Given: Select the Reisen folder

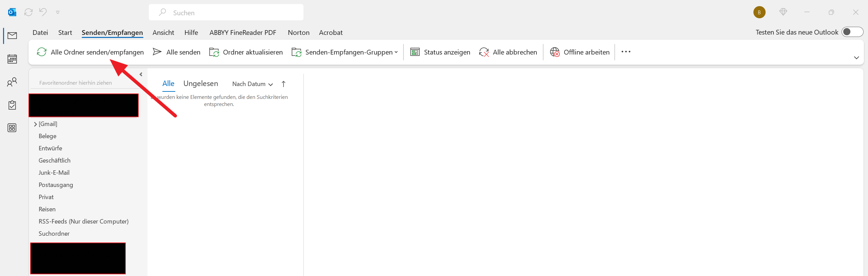Looking at the screenshot, I should click(x=47, y=209).
